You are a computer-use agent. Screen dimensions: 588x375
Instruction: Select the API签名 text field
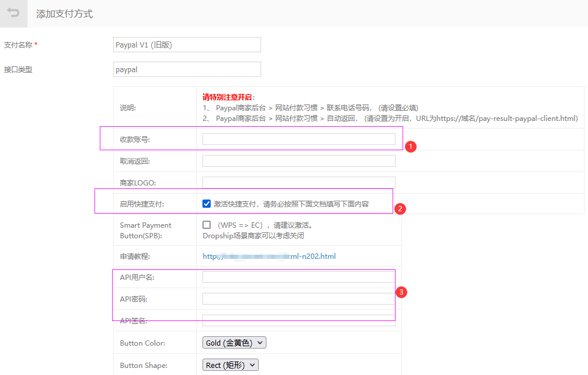(299, 320)
